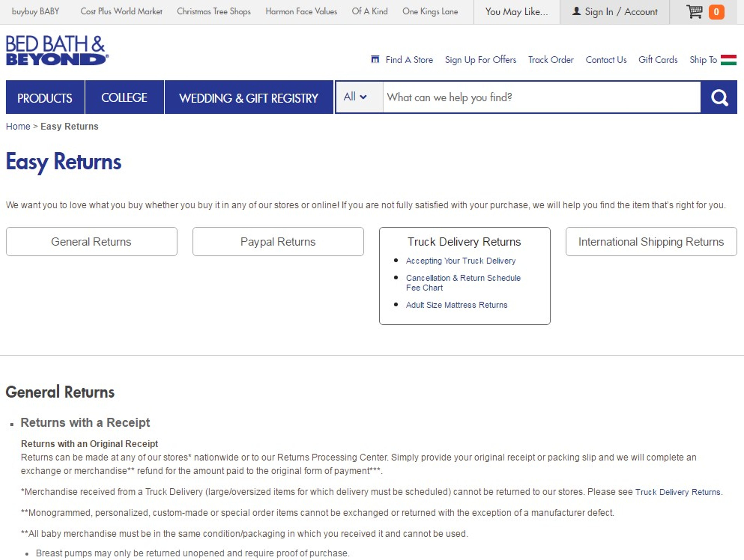Go to Home breadcrumb link
Screen dimensions: 744x560
pos(18,126)
